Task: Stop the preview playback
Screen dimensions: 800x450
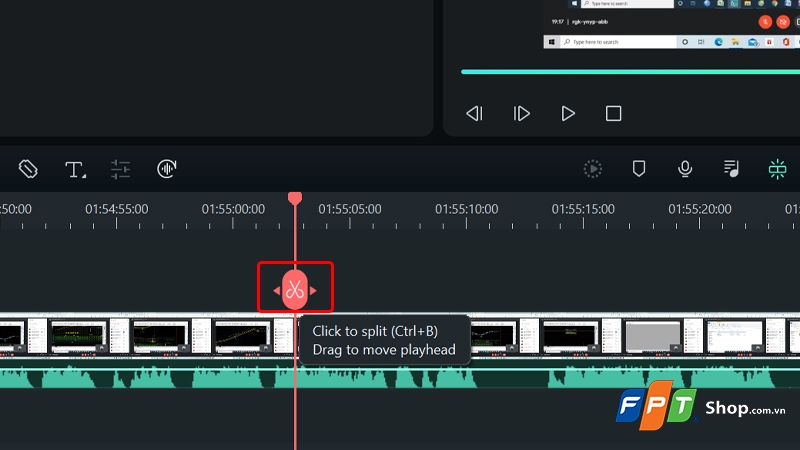Action: pyautogui.click(x=613, y=113)
